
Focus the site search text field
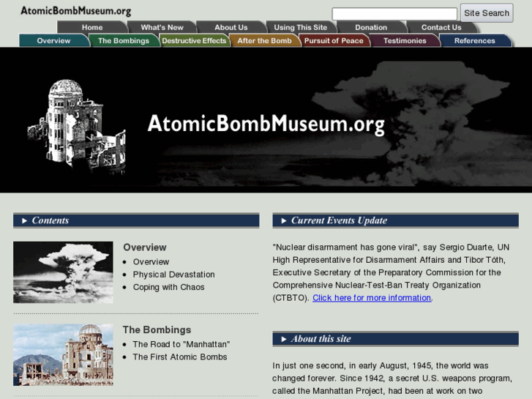(x=394, y=14)
